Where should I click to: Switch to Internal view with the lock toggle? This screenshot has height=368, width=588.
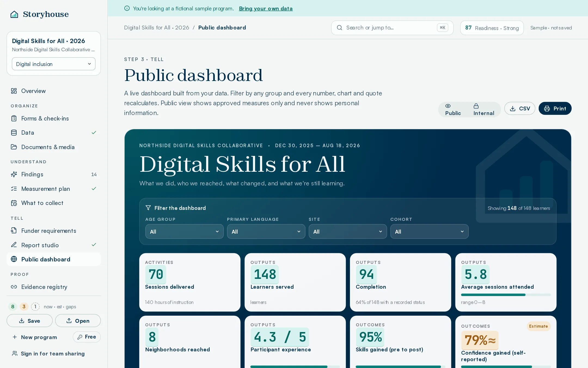(484, 110)
